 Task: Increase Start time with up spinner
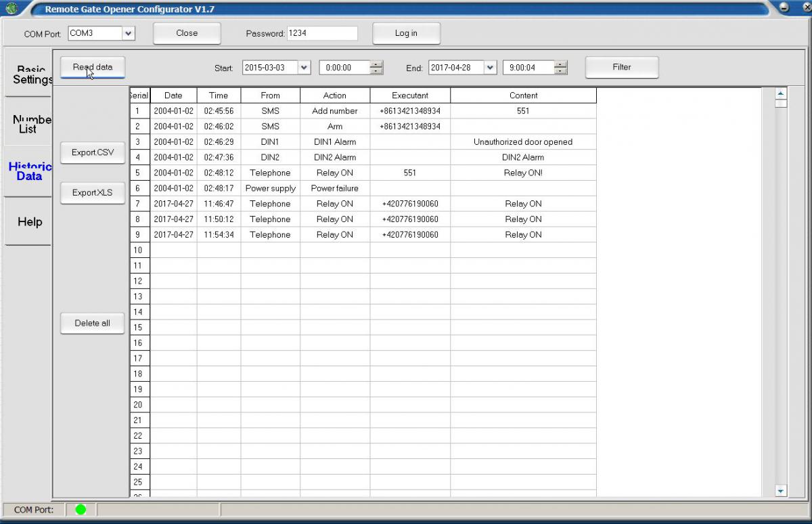pyautogui.click(x=376, y=64)
